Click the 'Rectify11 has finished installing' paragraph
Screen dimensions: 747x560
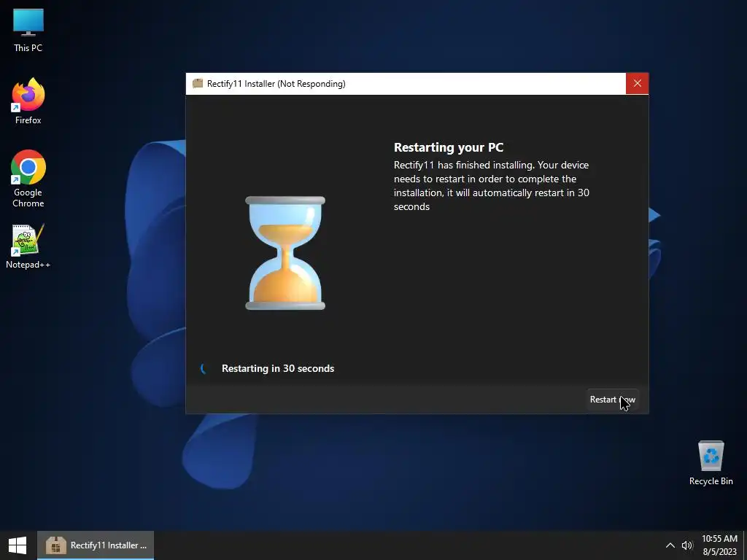pos(491,186)
